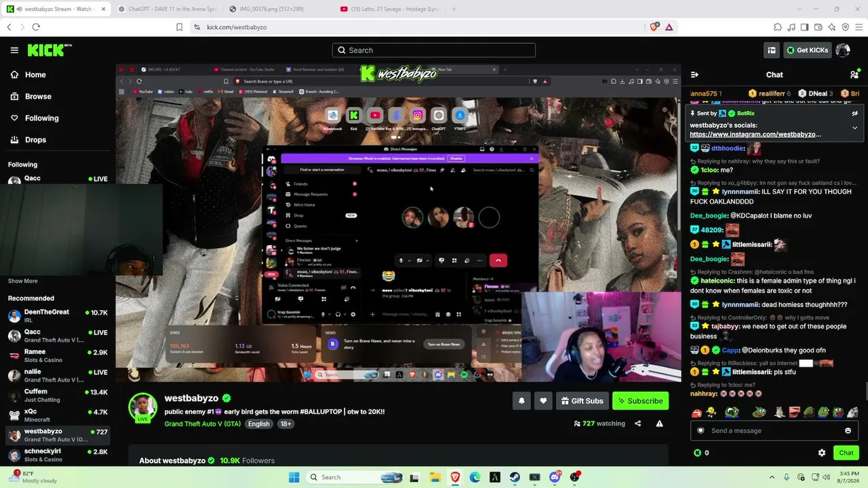The width and height of the screenshot is (868, 488).
Task: Open Windows Start menu
Action: click(294, 477)
